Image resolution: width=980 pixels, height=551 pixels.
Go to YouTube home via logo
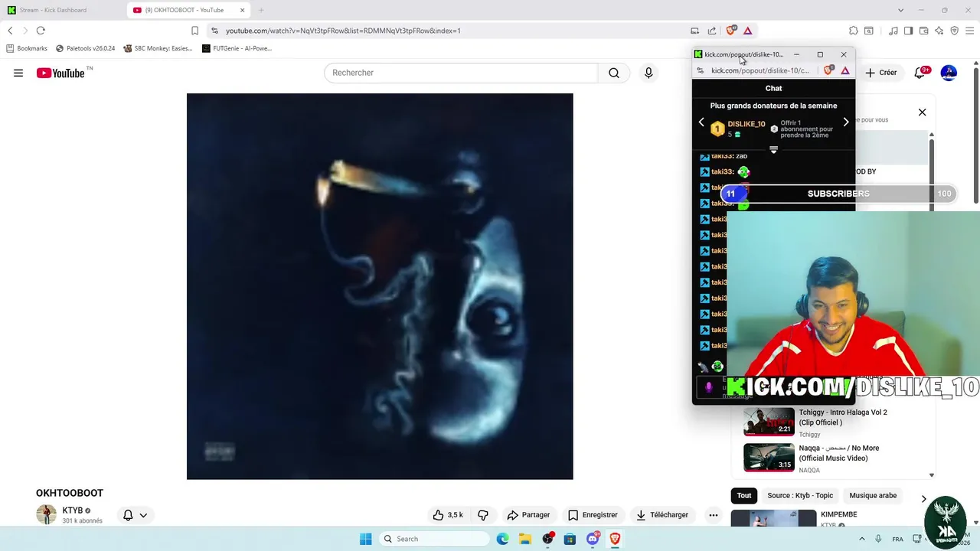click(60, 73)
